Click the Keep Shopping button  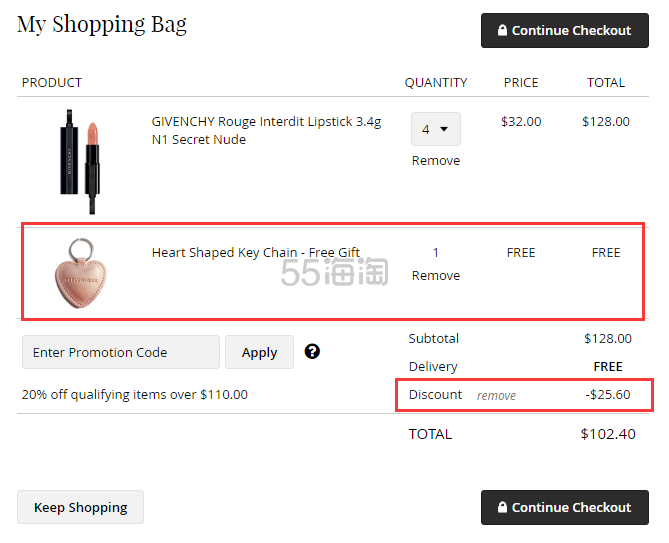(x=80, y=507)
